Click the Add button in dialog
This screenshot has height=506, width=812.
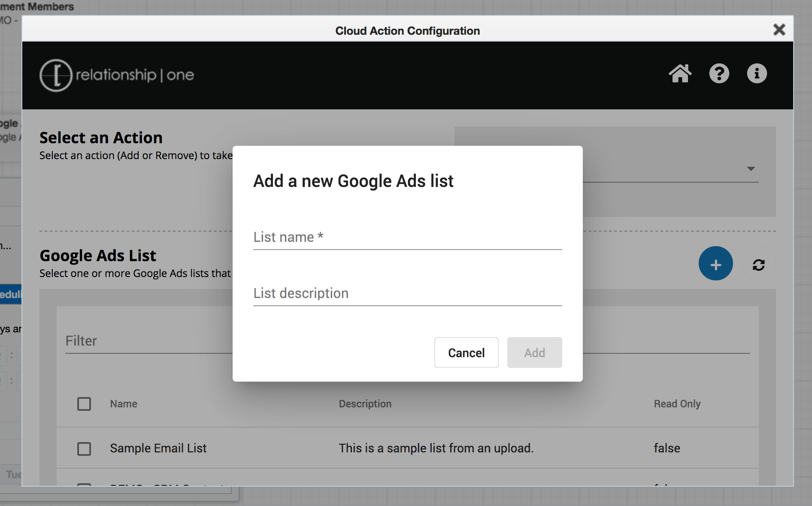[534, 352]
